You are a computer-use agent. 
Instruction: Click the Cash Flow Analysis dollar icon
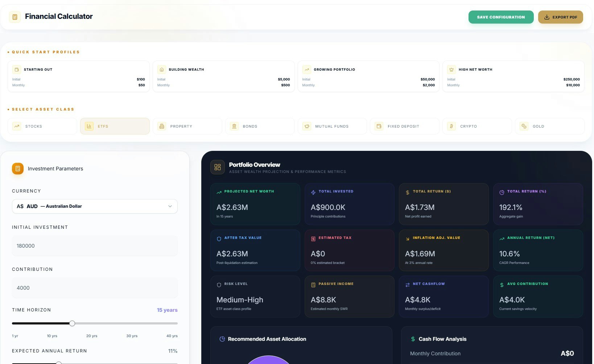[x=413, y=339]
